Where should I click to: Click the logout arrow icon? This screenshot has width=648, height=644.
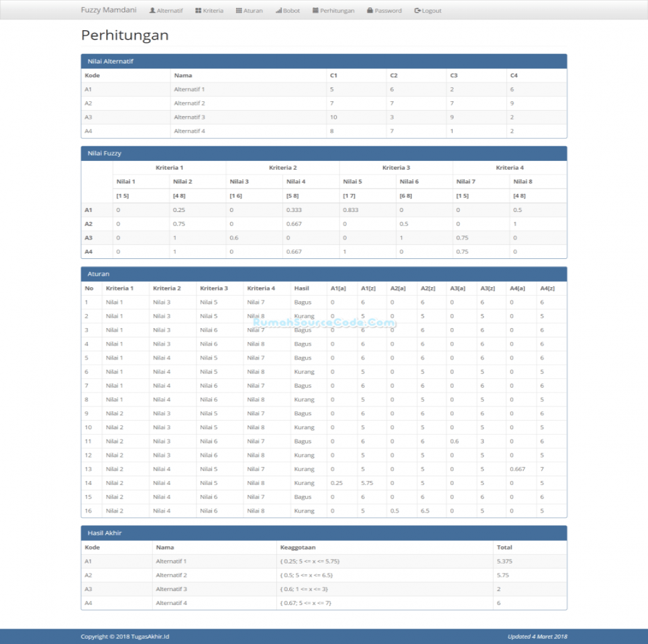click(x=417, y=11)
